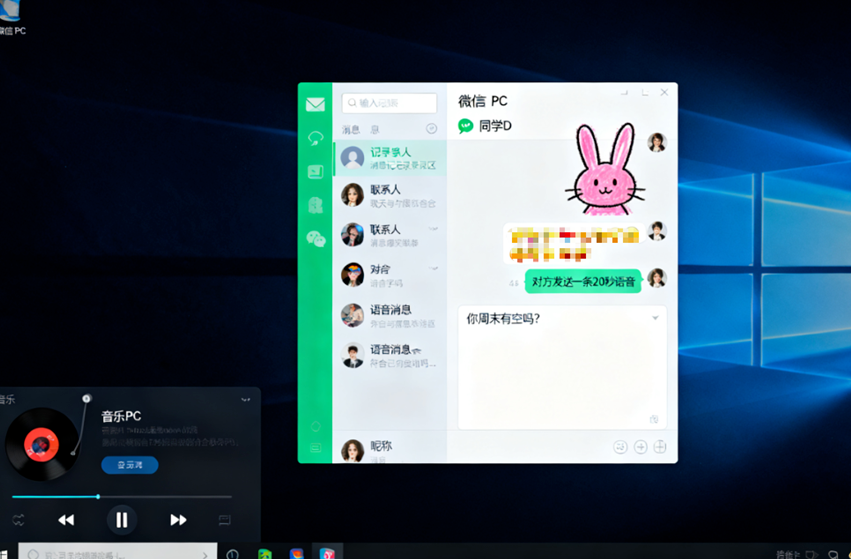Click avatar beside the rabbit sticker

click(x=657, y=143)
